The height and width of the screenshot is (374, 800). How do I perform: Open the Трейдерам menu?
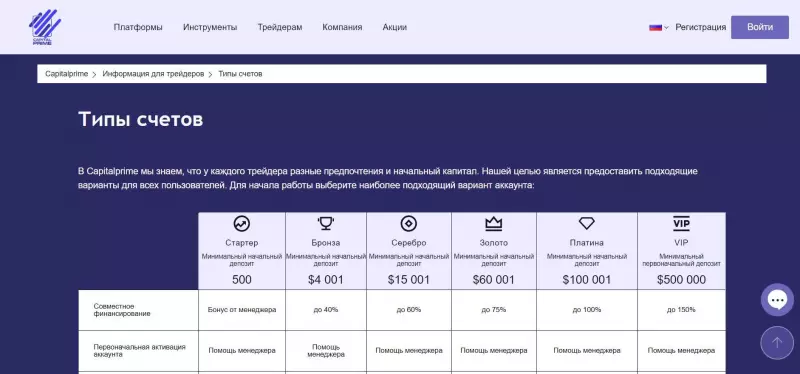point(280,28)
